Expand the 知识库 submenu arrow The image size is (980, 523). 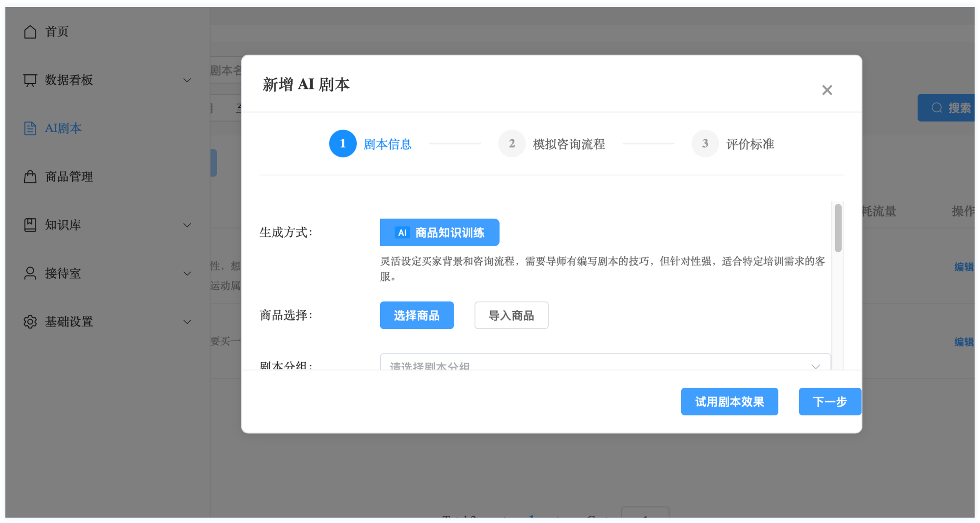click(187, 225)
